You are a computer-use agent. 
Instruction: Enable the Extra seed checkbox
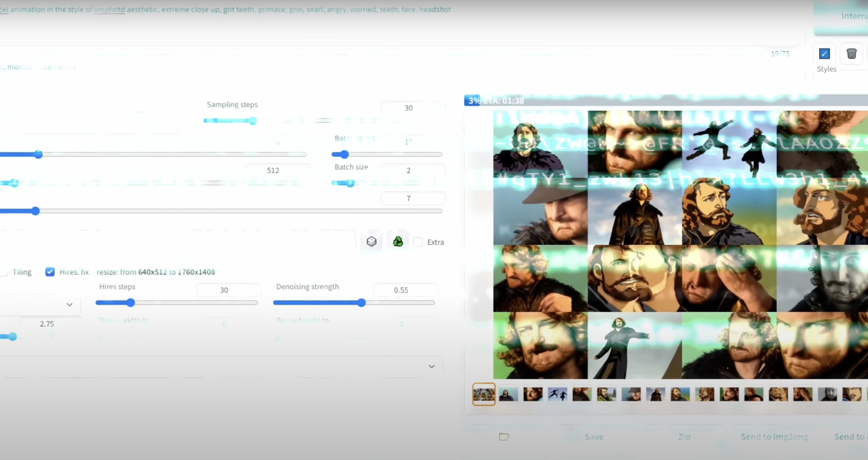(418, 242)
